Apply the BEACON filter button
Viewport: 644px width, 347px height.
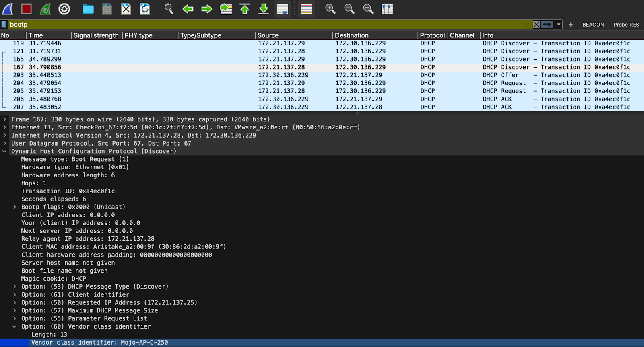(x=593, y=25)
